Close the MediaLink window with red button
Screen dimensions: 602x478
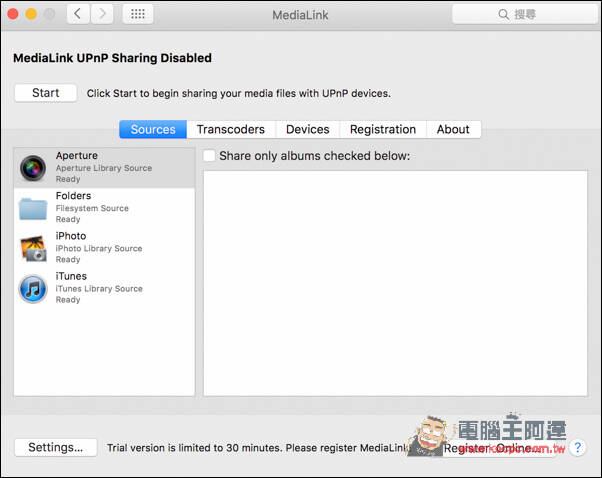pos(13,14)
